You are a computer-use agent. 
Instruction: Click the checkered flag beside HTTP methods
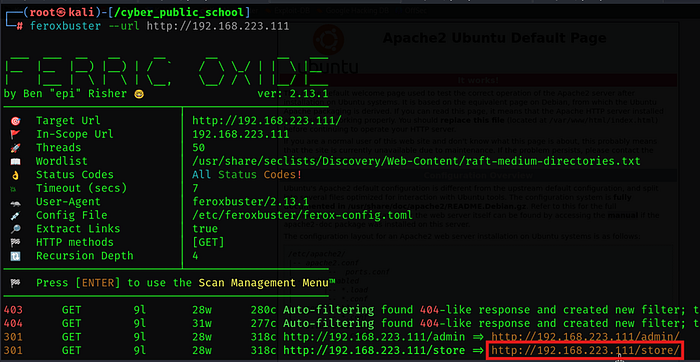point(15,242)
